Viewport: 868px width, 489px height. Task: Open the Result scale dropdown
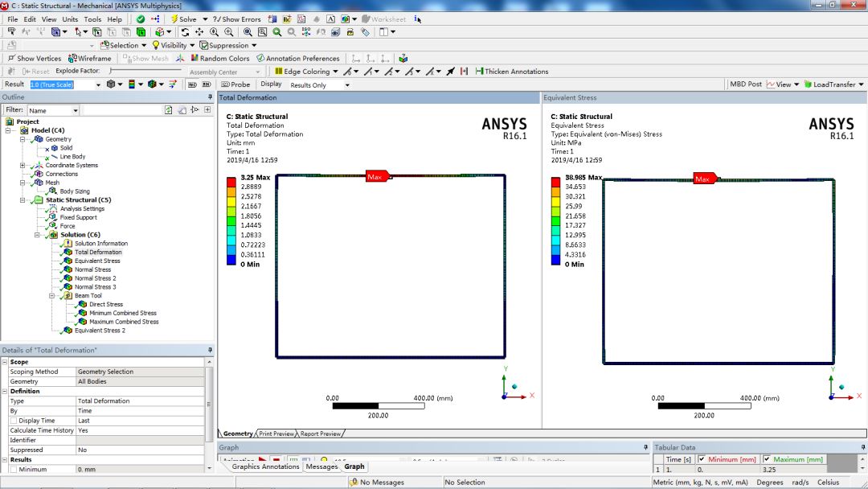click(x=98, y=84)
